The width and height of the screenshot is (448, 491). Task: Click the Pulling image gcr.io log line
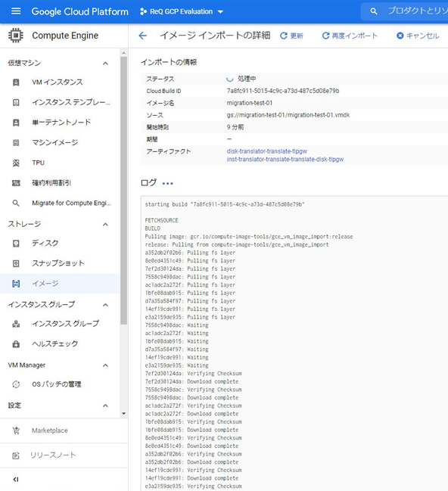pyautogui.click(x=249, y=237)
